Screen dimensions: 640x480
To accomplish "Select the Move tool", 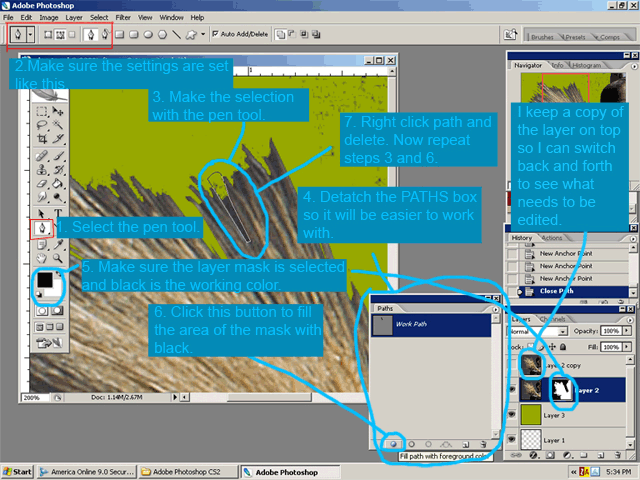I will tap(58, 111).
